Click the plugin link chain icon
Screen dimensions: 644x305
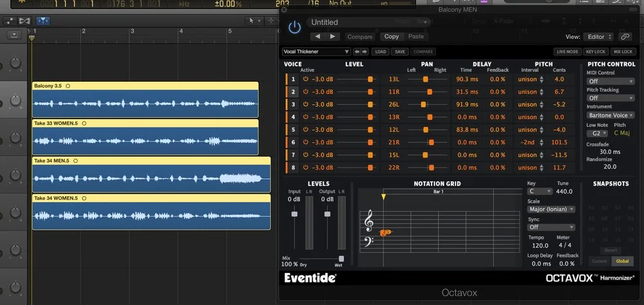pos(625,37)
